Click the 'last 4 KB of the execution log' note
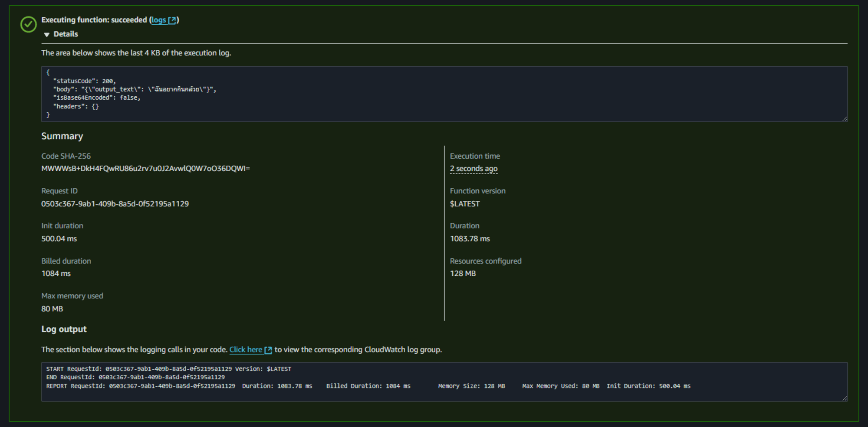The width and height of the screenshot is (868, 427). coord(136,53)
